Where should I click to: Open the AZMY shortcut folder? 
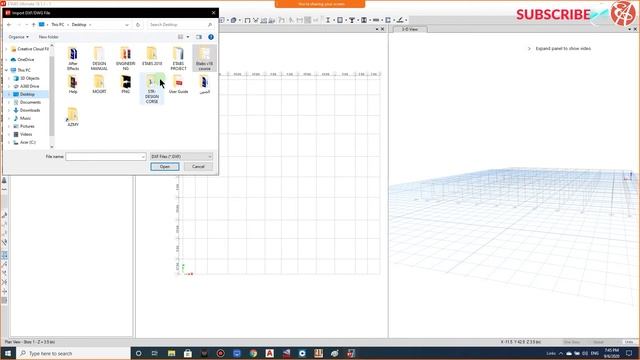pyautogui.click(x=73, y=117)
